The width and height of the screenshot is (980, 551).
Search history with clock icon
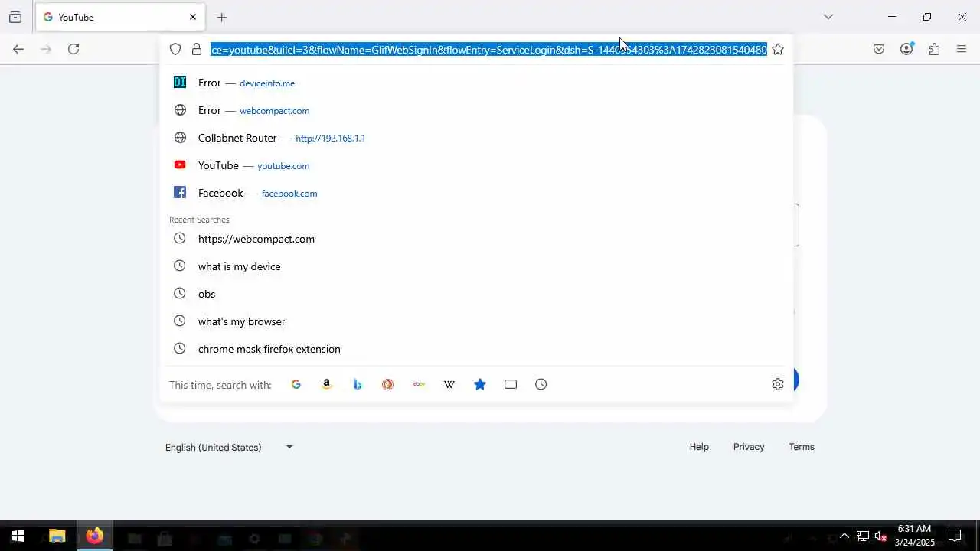[541, 384]
